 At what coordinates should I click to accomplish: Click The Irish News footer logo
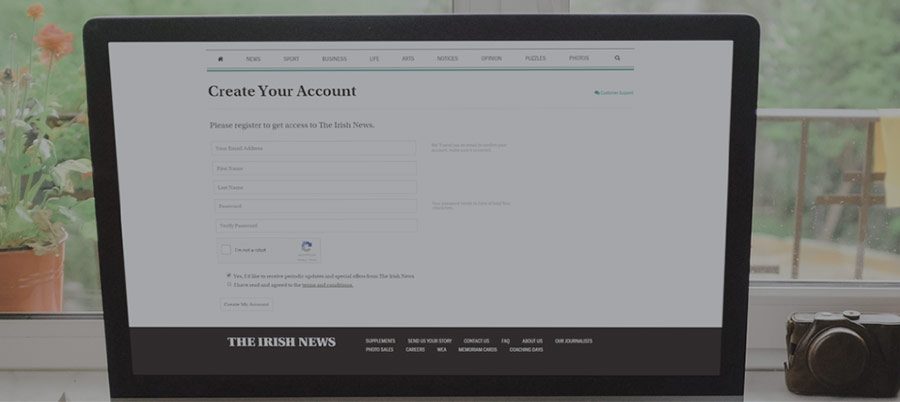point(281,342)
